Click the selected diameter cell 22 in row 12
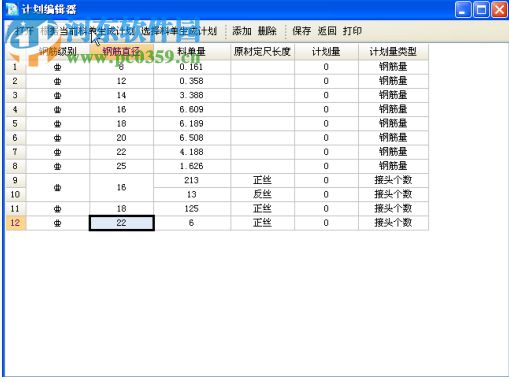This screenshot has width=509, height=382. (x=122, y=223)
